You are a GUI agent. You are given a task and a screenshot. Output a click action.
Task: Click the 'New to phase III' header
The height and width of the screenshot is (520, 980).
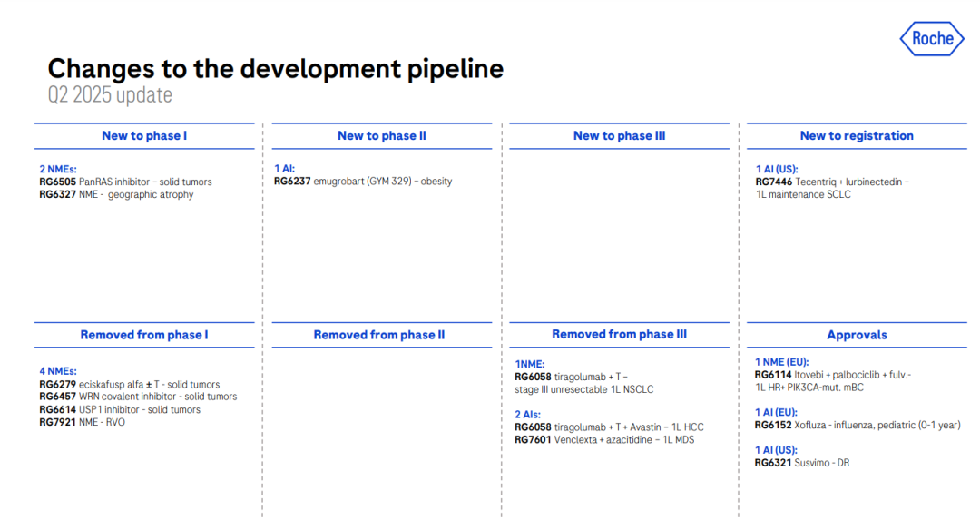click(620, 135)
